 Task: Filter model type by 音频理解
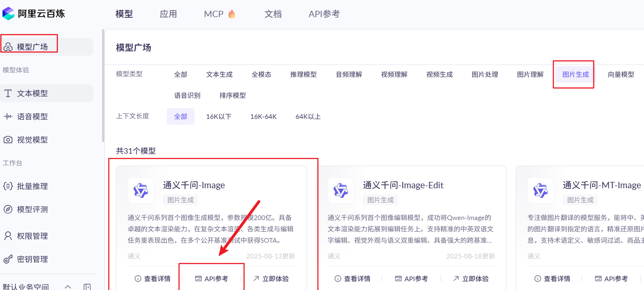[x=349, y=74]
